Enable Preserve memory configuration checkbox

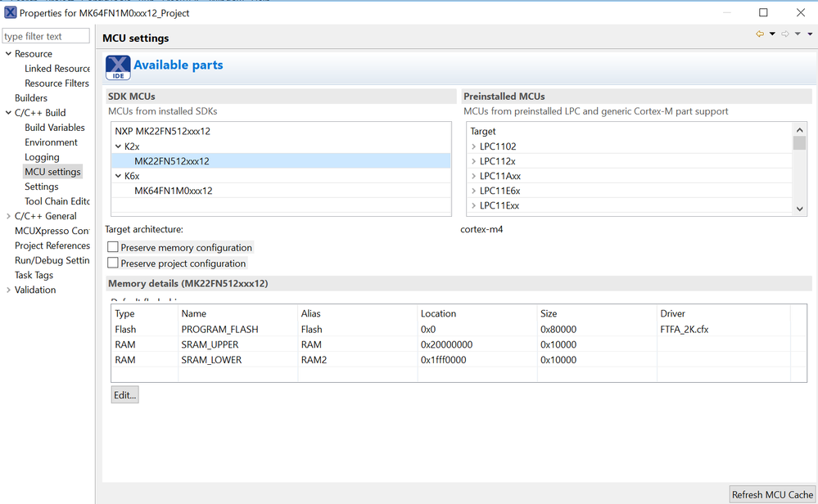113,247
